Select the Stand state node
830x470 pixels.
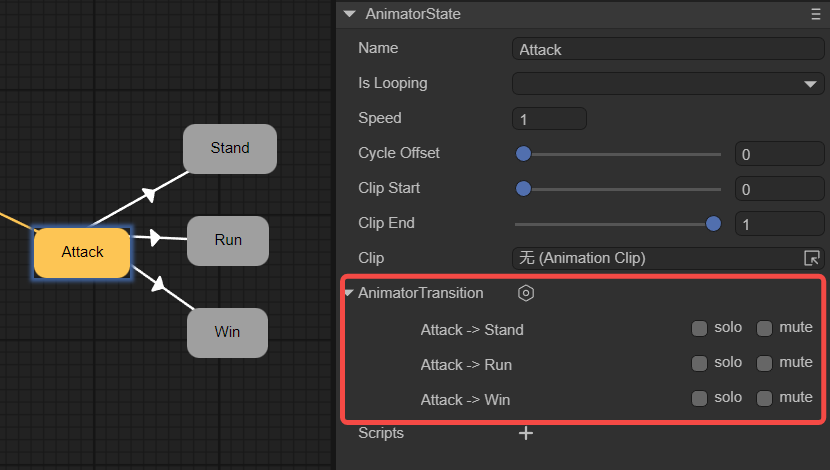click(x=229, y=148)
